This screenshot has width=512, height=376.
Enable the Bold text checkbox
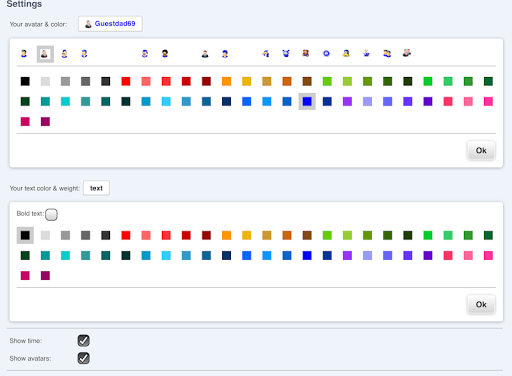(51, 214)
